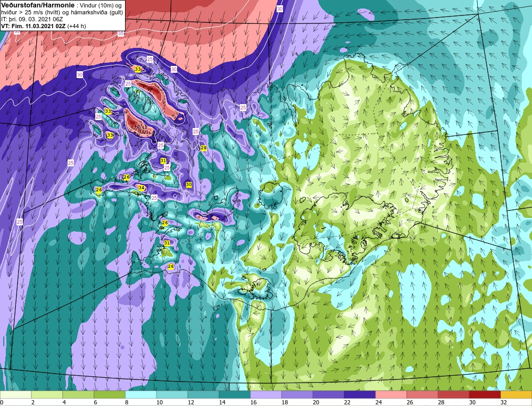
Task: Click legend tick label '26'
Action: (x=410, y=402)
